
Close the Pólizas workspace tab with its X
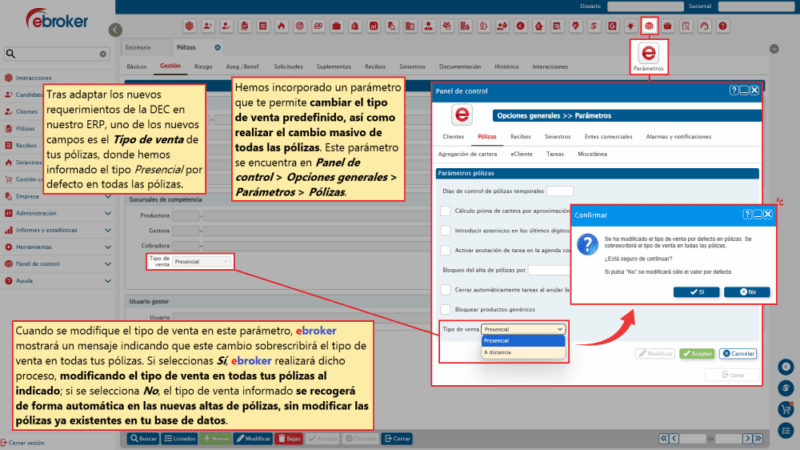pos(217,47)
